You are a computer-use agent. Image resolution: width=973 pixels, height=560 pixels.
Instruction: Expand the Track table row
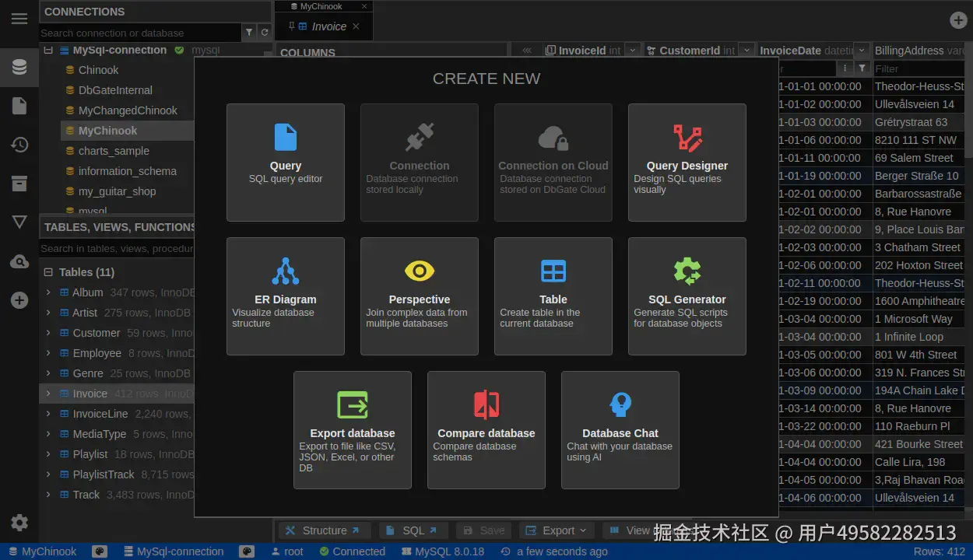pyautogui.click(x=48, y=495)
